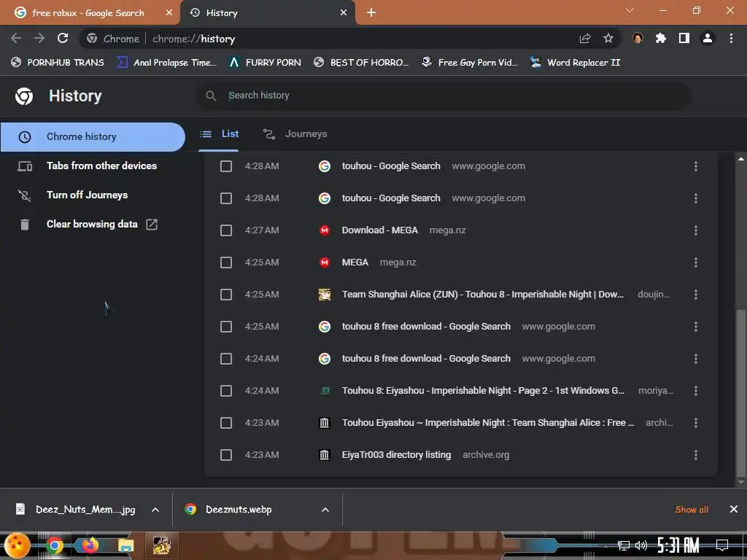747x560 pixels.
Task: Open the notification center icon
Action: point(722,545)
